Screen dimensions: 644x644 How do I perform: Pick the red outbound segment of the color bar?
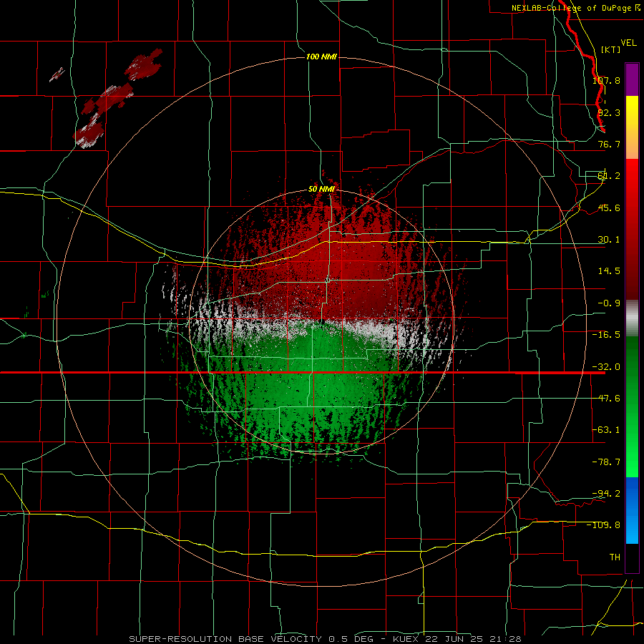point(632,229)
